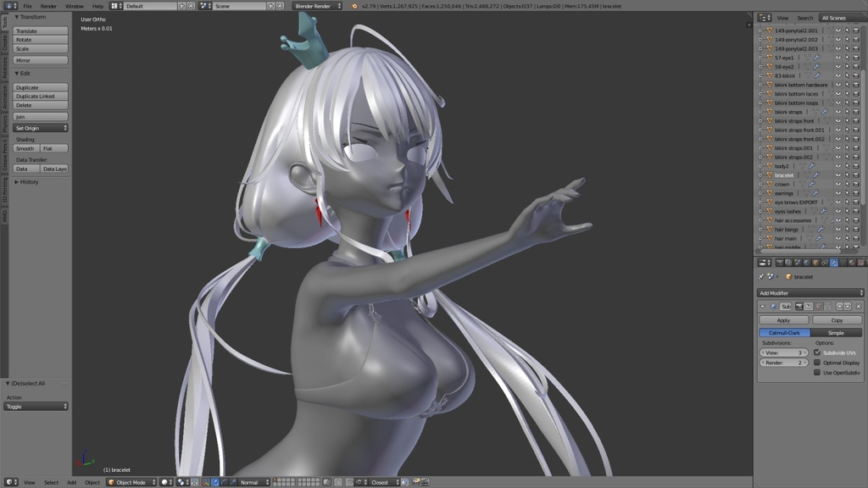Hide hair bangs via its outliner eye icon

pyautogui.click(x=838, y=229)
